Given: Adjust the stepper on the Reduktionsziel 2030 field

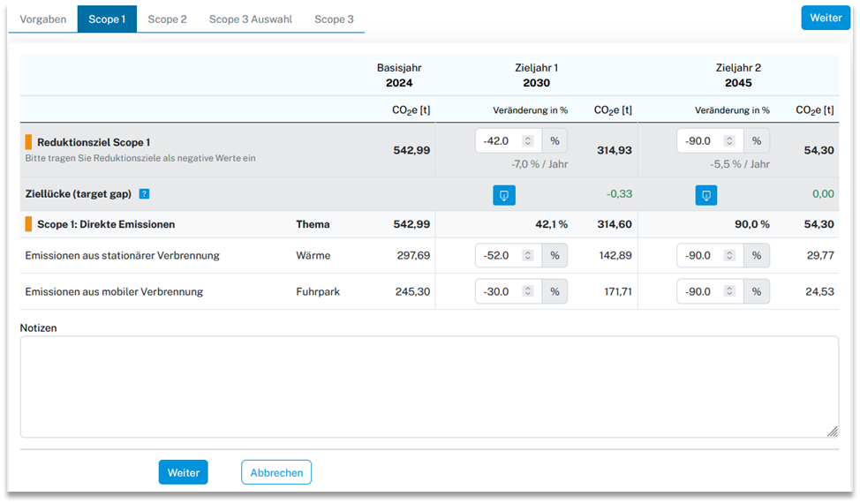Looking at the screenshot, I should pos(528,141).
